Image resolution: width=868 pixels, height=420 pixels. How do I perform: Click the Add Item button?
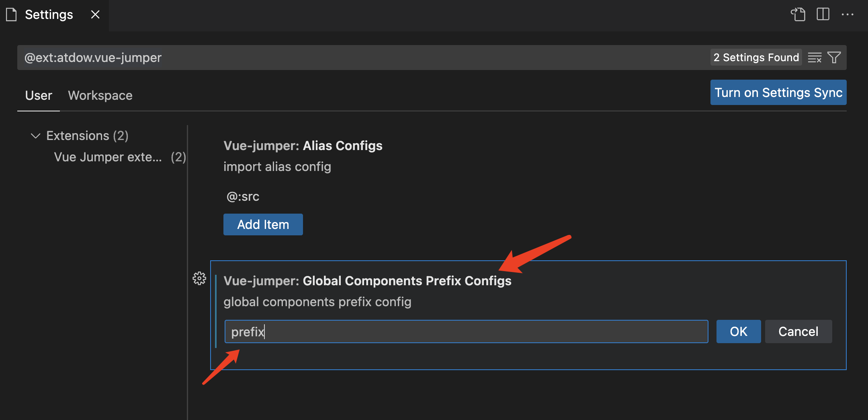[263, 224]
